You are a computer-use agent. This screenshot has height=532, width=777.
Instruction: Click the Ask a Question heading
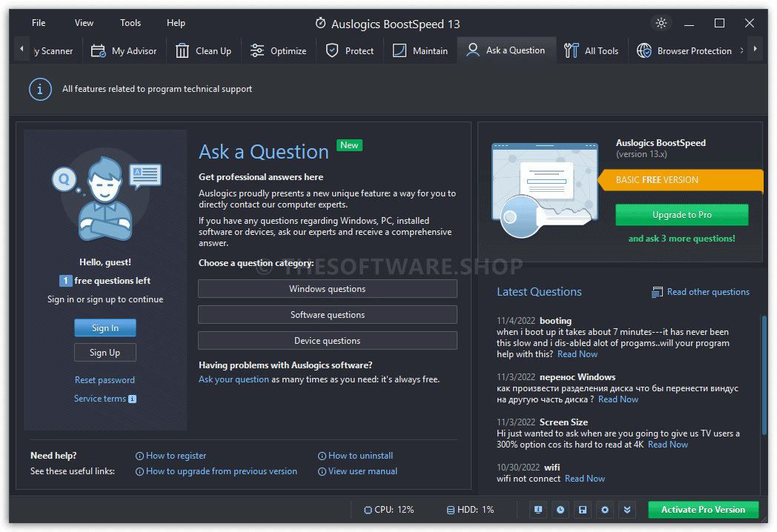(x=264, y=152)
